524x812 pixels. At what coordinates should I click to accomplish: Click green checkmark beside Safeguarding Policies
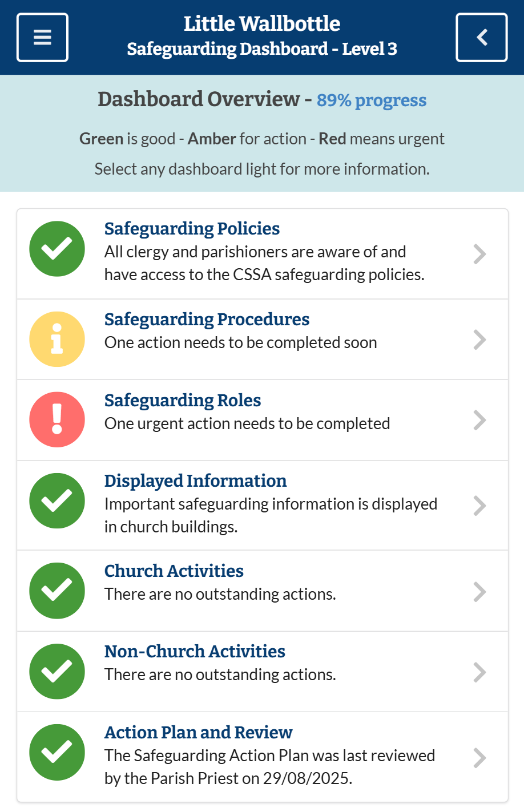click(x=57, y=249)
